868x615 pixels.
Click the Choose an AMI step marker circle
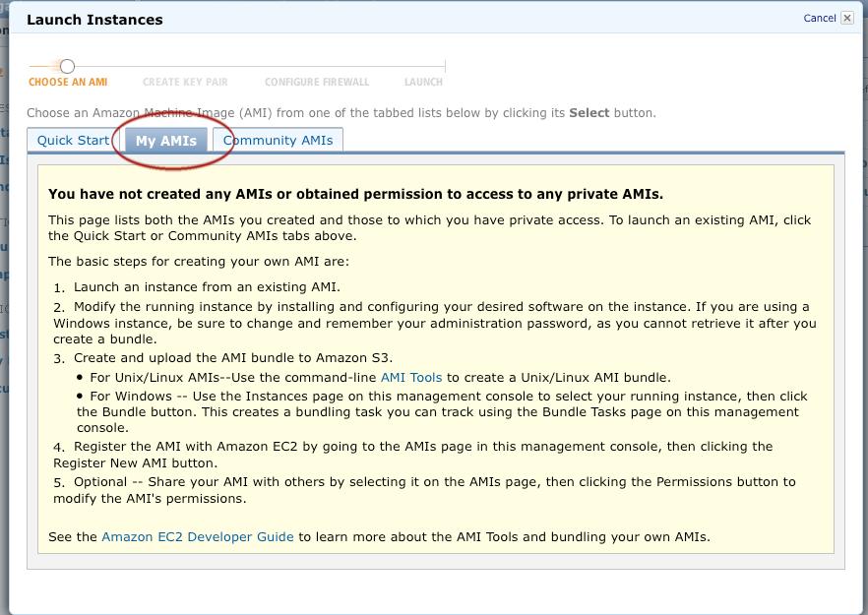click(68, 67)
